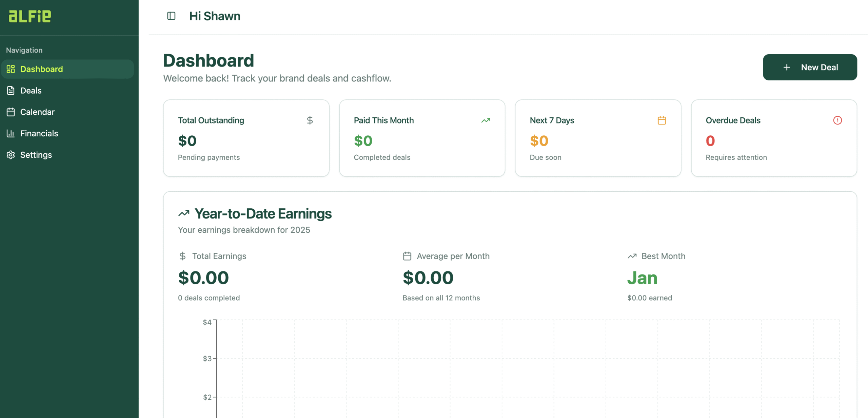The image size is (868, 418).
Task: Click the New Deal button
Action: click(x=810, y=67)
